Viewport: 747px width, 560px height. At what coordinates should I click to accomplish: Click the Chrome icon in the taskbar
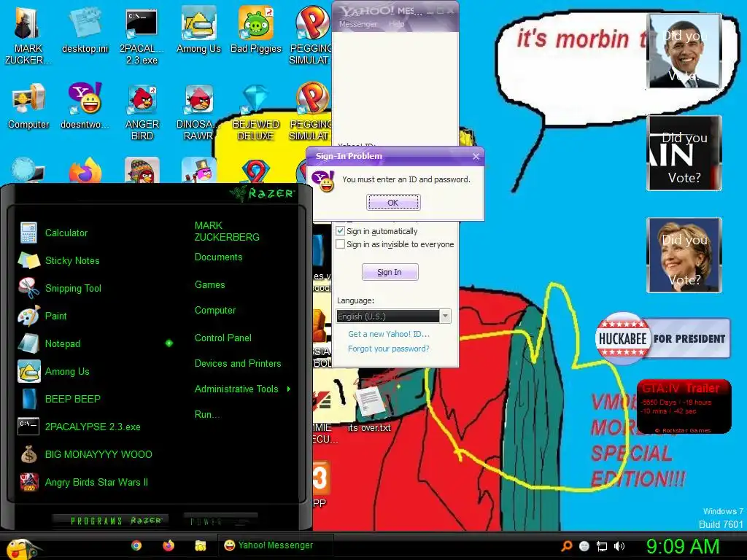click(x=136, y=545)
